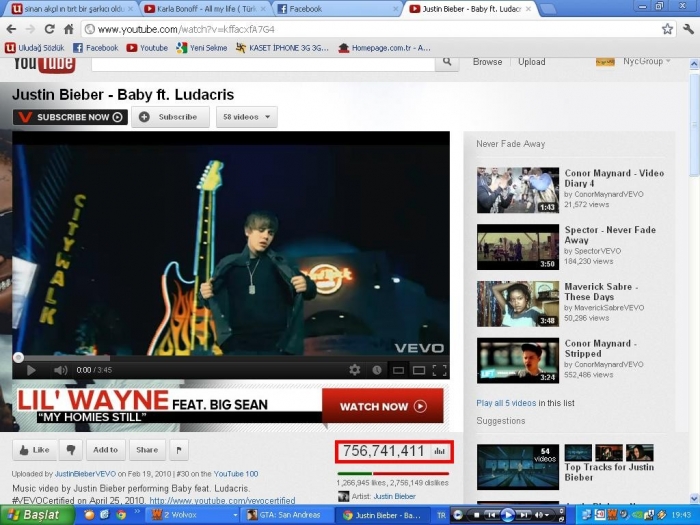
Task: Open Chrome wrench settings menu
Action: click(x=688, y=29)
